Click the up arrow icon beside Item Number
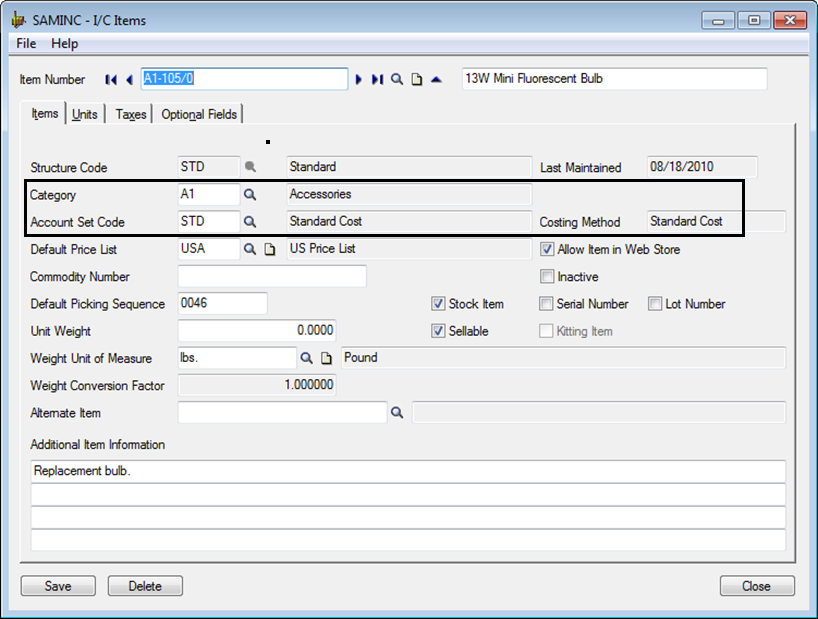The width and height of the screenshot is (818, 619). click(437, 79)
